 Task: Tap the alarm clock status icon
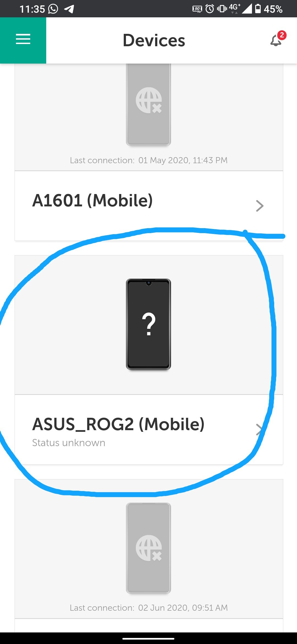pyautogui.click(x=210, y=9)
